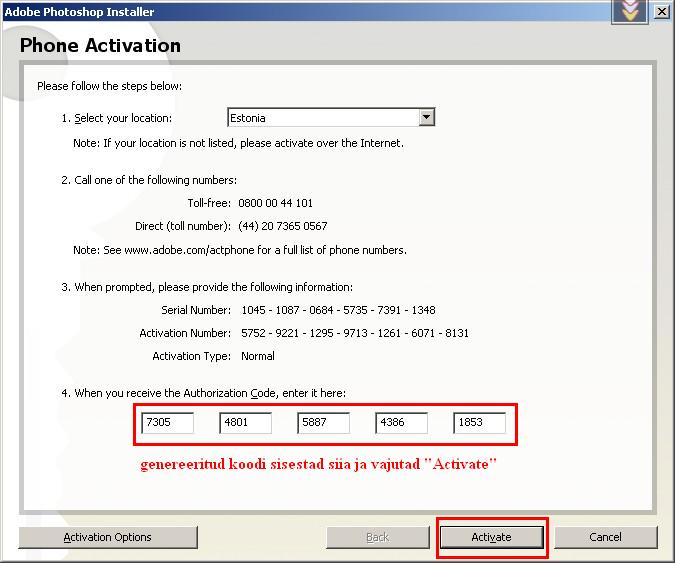Click direct number (44) 20 7365 0567
The width and height of the screenshot is (675, 563).
[283, 226]
